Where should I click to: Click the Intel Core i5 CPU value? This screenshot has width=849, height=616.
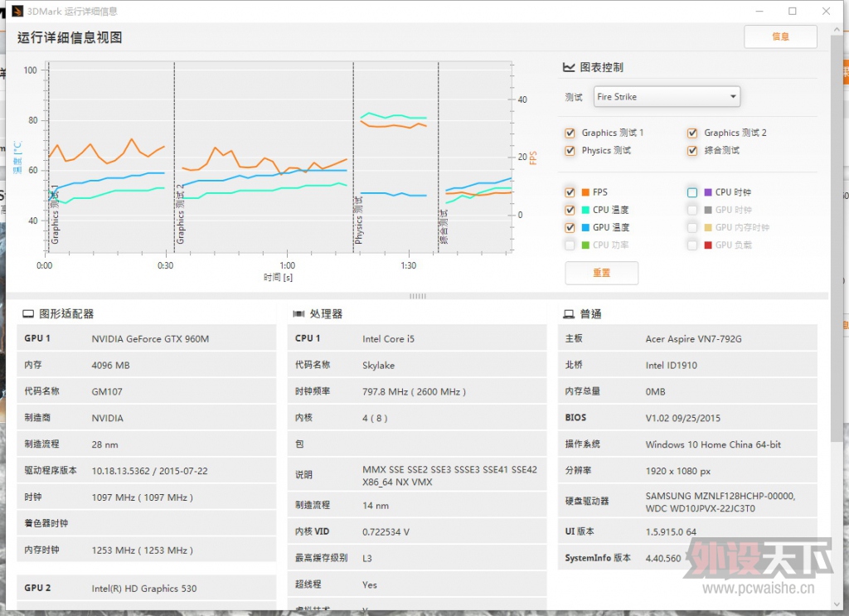[x=388, y=339]
